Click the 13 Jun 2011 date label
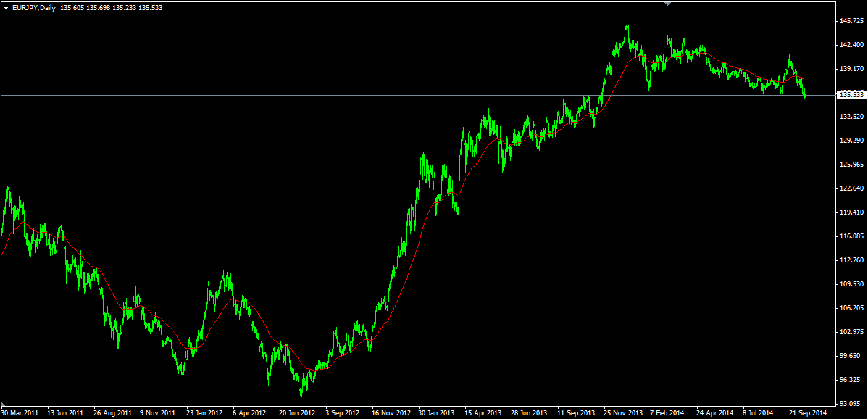 click(x=65, y=413)
